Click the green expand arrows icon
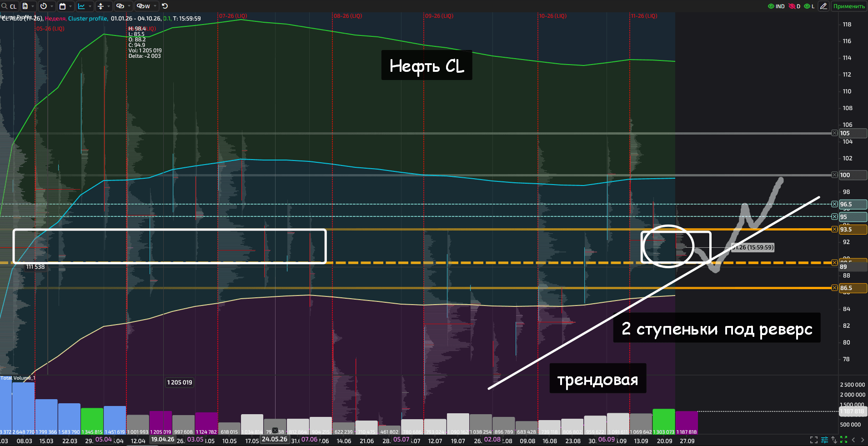Viewport: 868px width, 446px height. point(843,440)
